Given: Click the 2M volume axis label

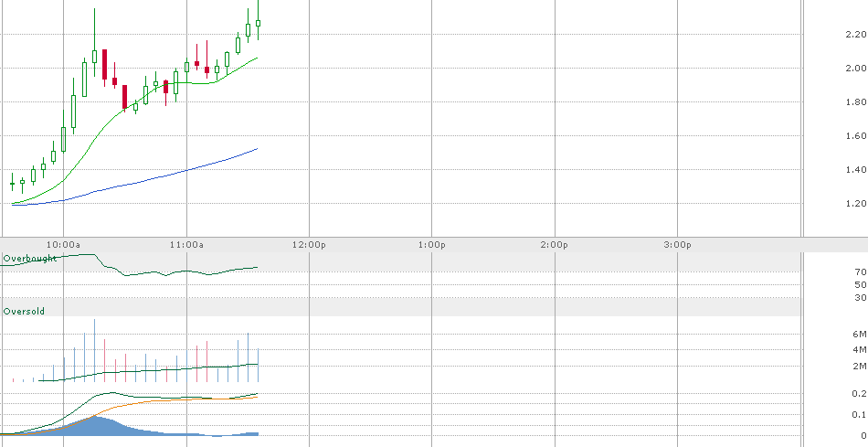Looking at the screenshot, I should [x=860, y=367].
